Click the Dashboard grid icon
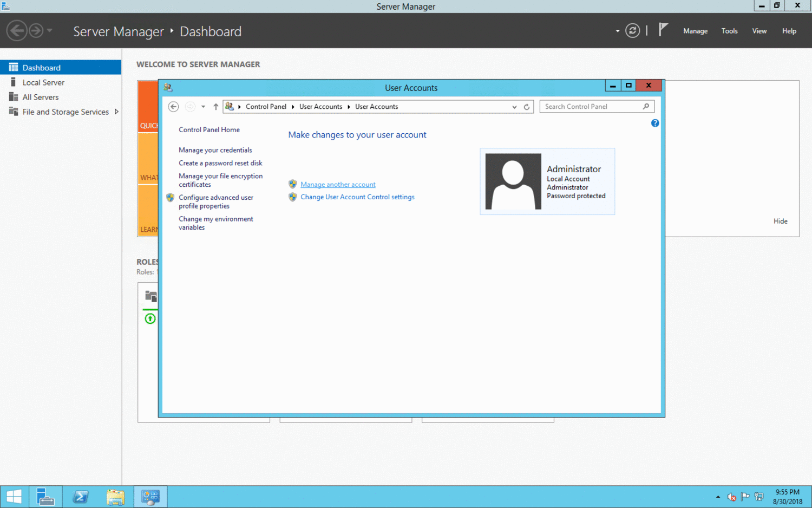812x508 pixels. [x=14, y=67]
